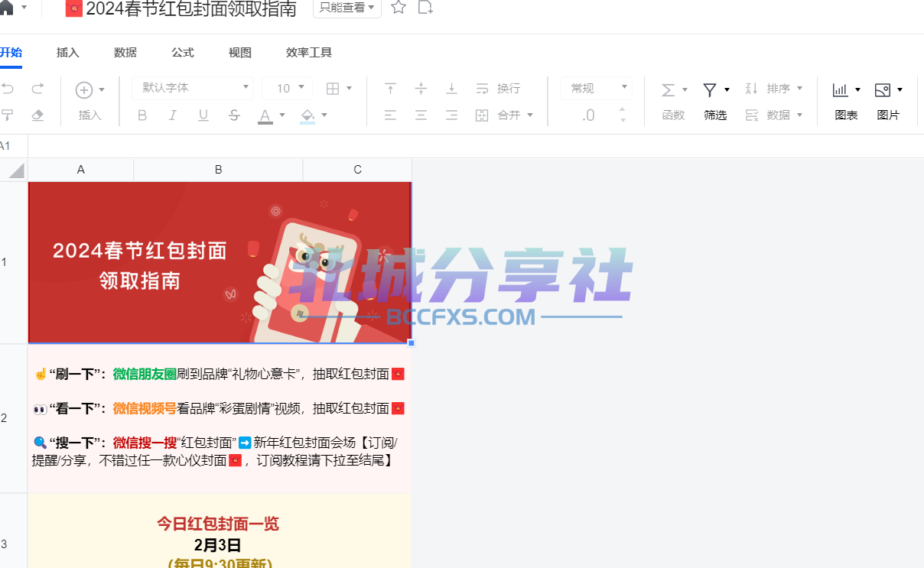Select row 2 header
Image resolution: width=924 pixels, height=568 pixels.
pyautogui.click(x=14, y=418)
